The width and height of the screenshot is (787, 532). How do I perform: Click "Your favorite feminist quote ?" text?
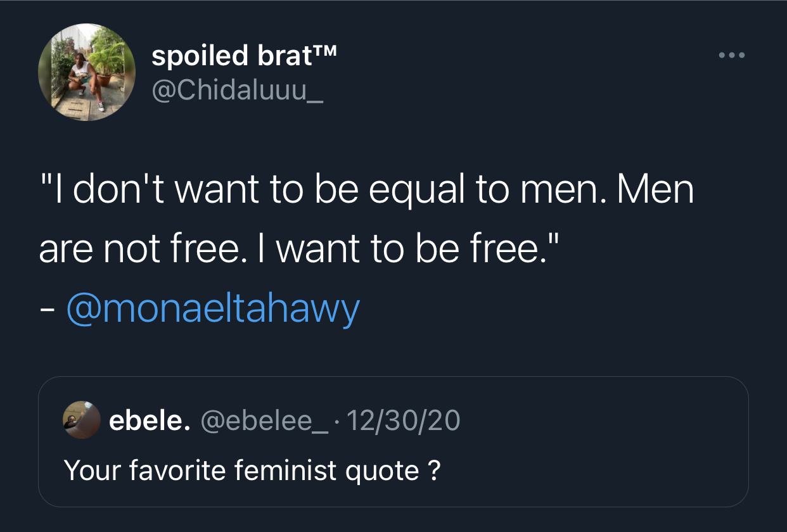252,470
